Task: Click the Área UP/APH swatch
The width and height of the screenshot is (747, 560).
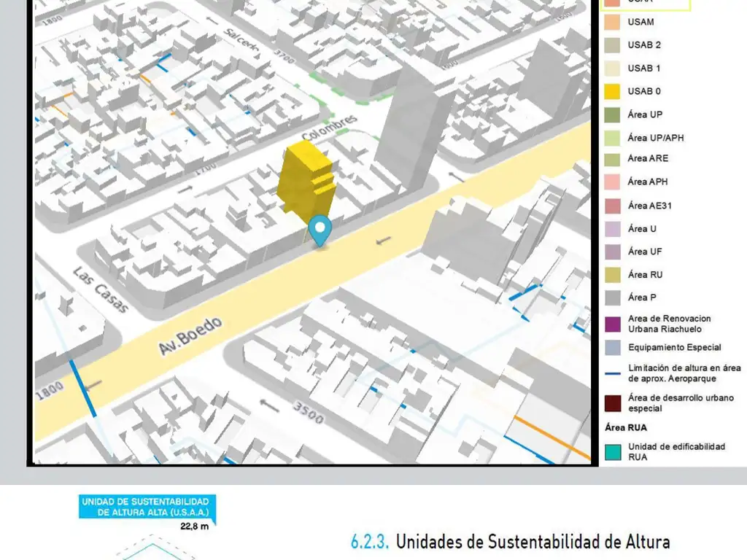Action: 612,138
